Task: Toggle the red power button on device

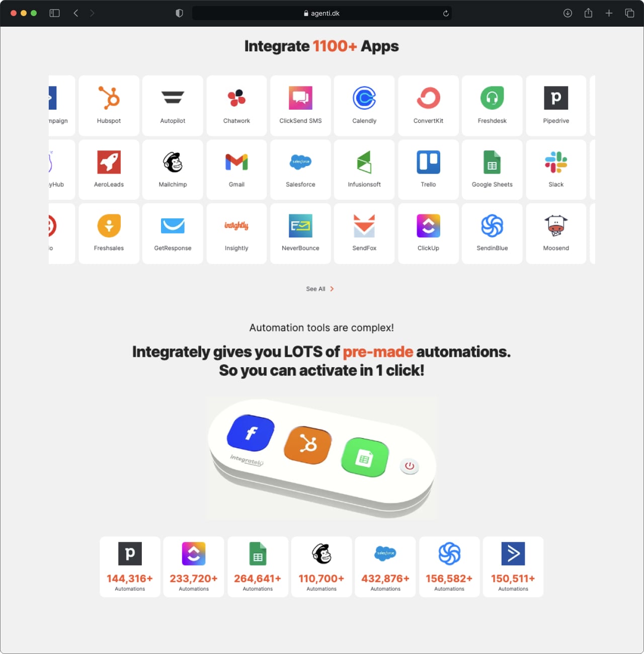Action: [x=410, y=466]
